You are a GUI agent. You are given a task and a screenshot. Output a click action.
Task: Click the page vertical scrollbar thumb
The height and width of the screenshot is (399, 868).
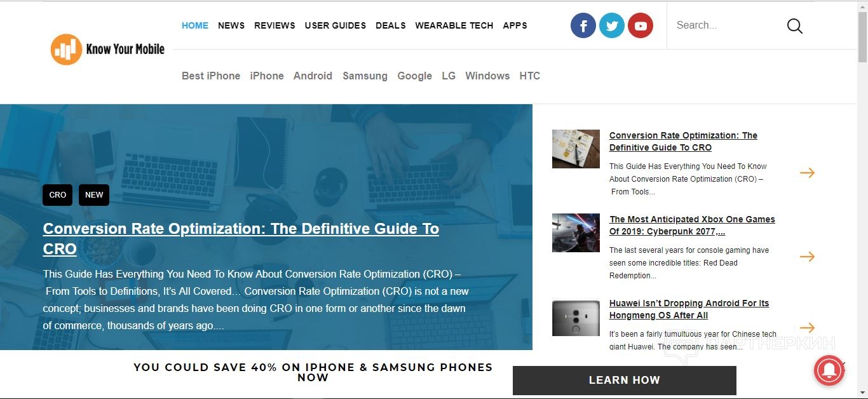862,37
